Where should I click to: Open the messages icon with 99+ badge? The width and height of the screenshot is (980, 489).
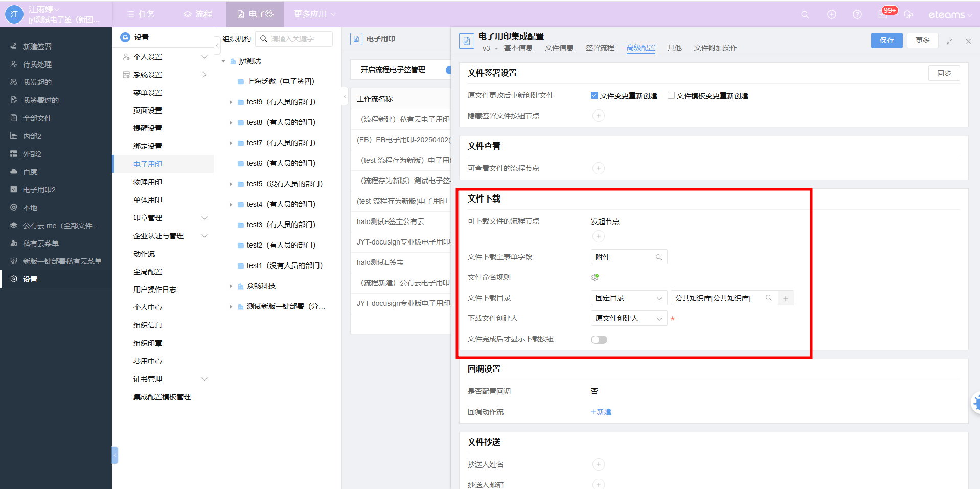(x=883, y=14)
